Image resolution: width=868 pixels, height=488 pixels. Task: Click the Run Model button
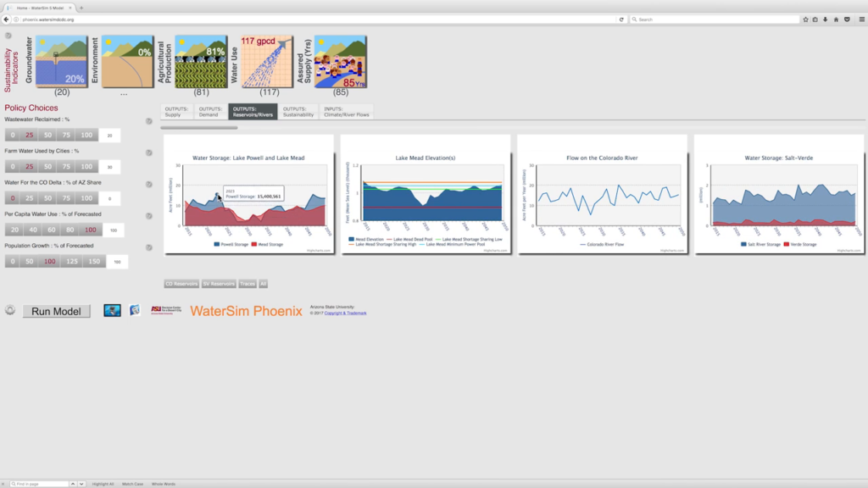[57, 311]
